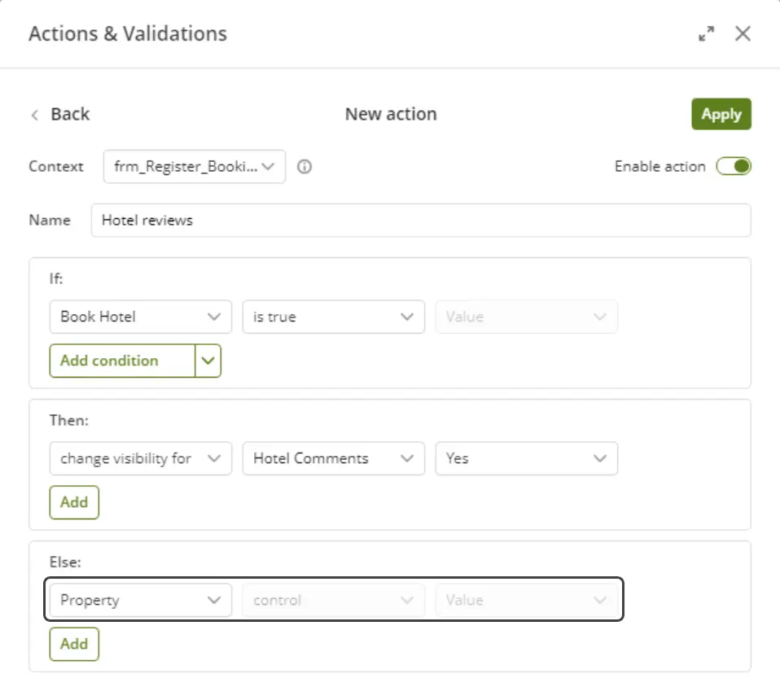The image size is (780, 700).
Task: Open the Context frm_Register_Booki dropdown
Action: 195,167
